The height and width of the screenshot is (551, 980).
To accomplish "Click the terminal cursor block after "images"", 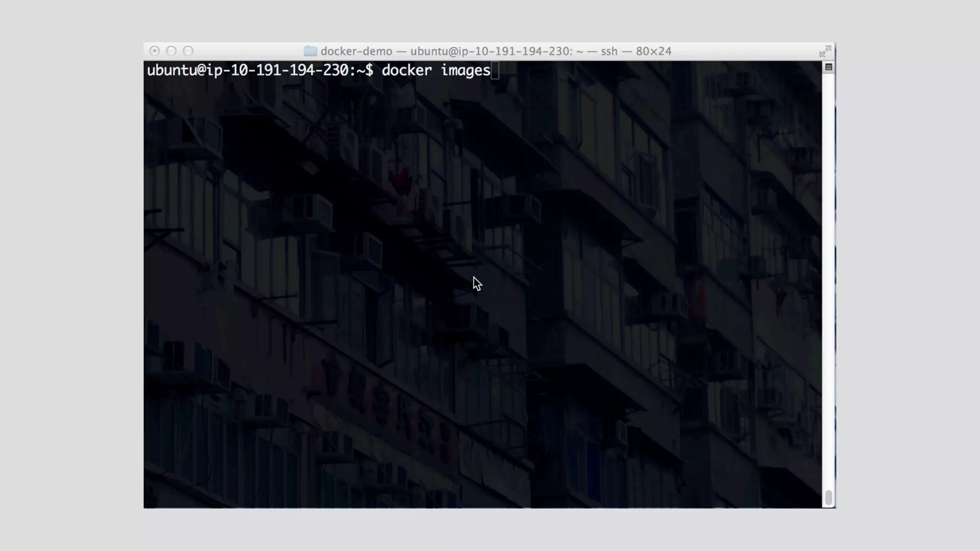I will (x=495, y=71).
